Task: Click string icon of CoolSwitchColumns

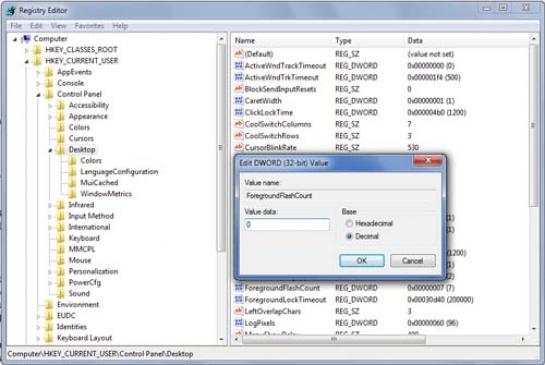Action: tap(238, 124)
